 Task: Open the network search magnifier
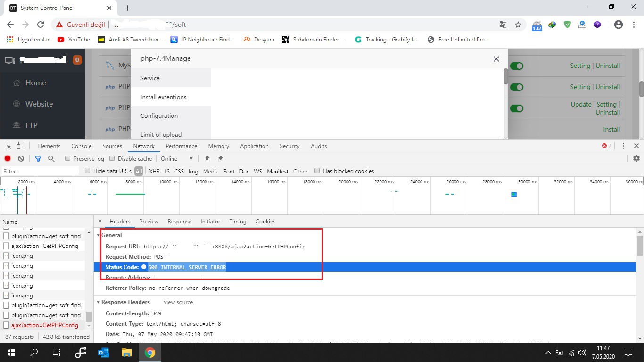(x=51, y=158)
